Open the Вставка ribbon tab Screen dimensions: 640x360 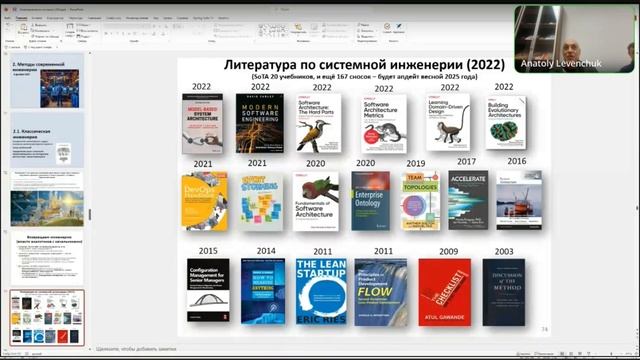[x=37, y=18]
